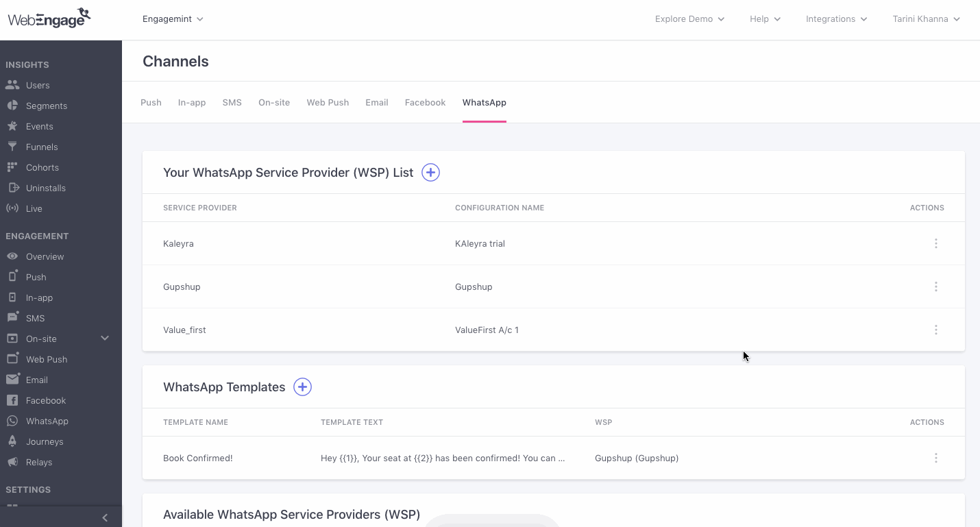Click the Gupshup (Gupshup) WSP cell
The width and height of the screenshot is (980, 527).
point(637,458)
